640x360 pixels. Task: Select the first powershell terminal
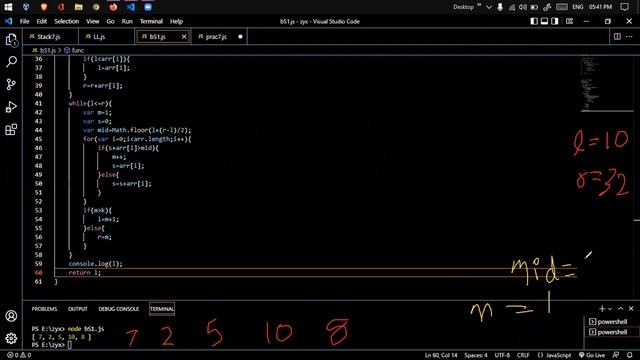click(x=608, y=322)
